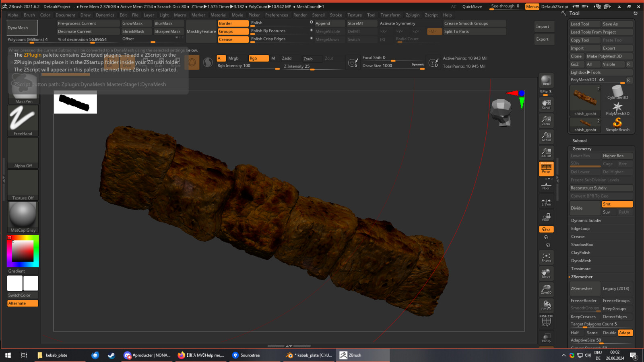The height and width of the screenshot is (362, 644).
Task: Toggle the Persp perspective button
Action: 546,169
